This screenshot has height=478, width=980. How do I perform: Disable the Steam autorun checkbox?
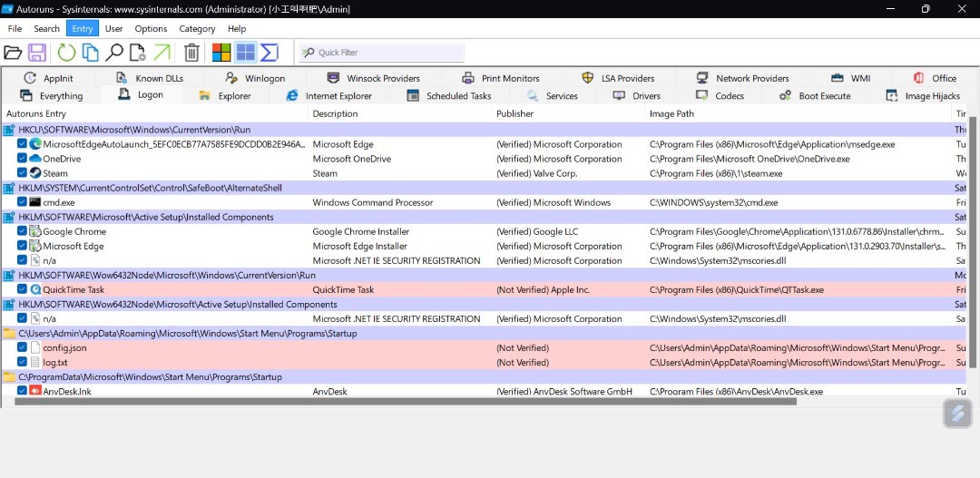pyautogui.click(x=22, y=173)
